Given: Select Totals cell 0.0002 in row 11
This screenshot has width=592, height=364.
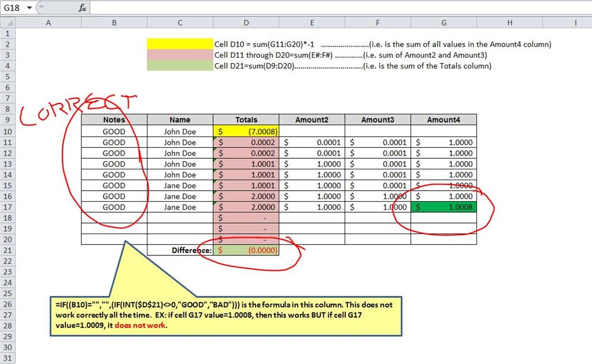Looking at the screenshot, I should click(x=246, y=142).
